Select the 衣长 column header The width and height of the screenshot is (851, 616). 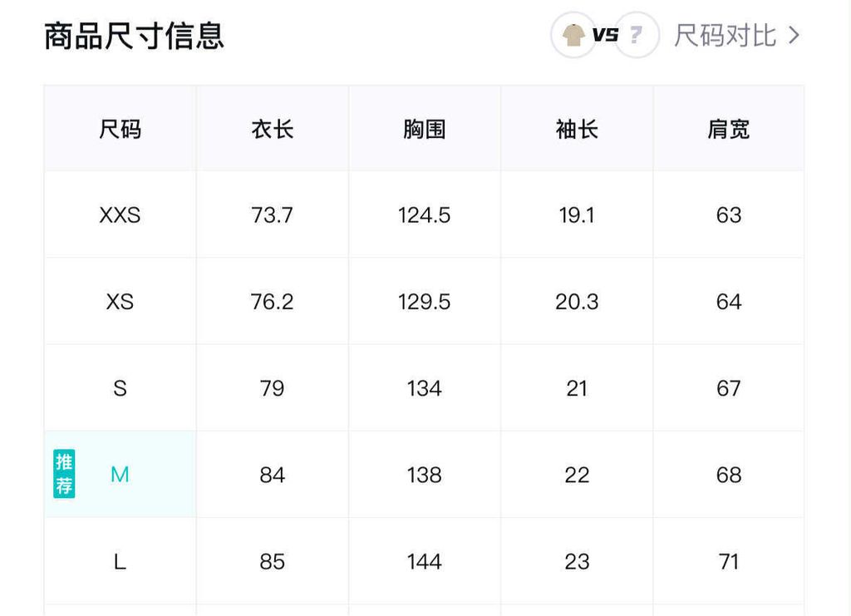(273, 129)
